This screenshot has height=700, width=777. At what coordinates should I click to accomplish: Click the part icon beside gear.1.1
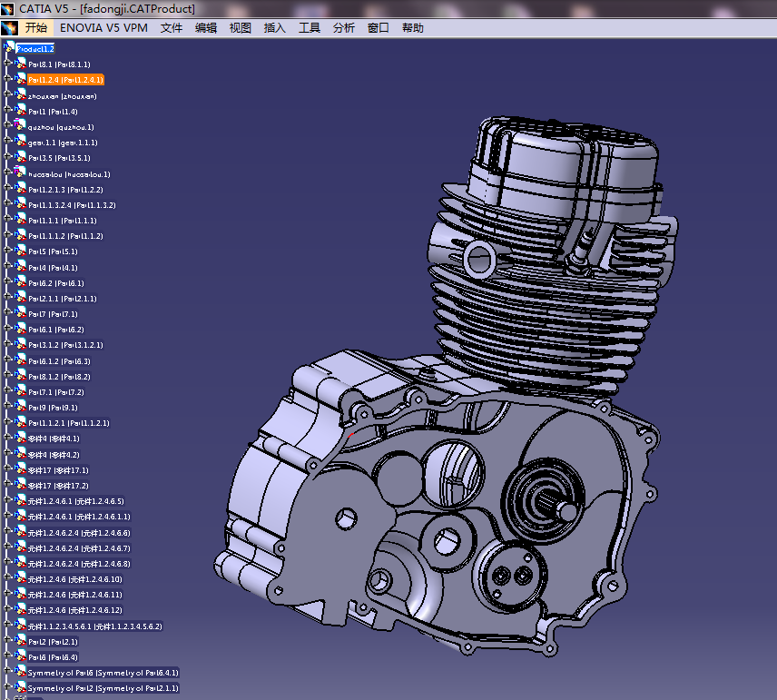click(x=20, y=141)
